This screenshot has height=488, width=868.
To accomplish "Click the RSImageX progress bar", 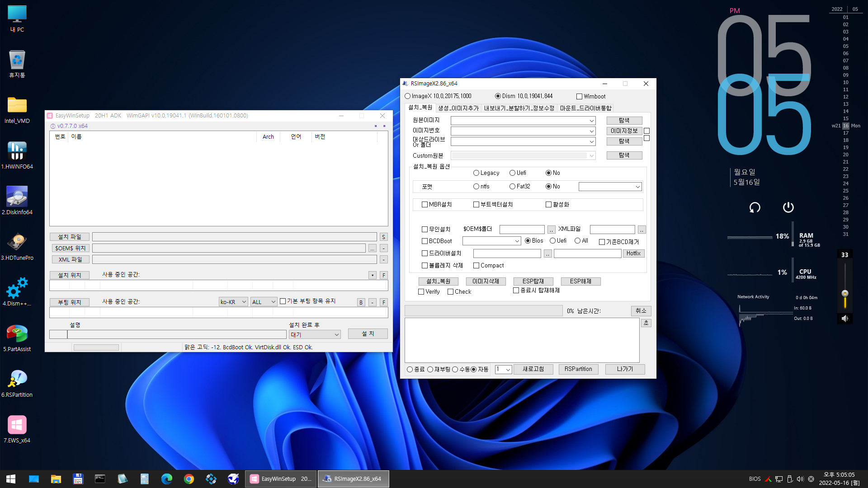I will click(483, 311).
